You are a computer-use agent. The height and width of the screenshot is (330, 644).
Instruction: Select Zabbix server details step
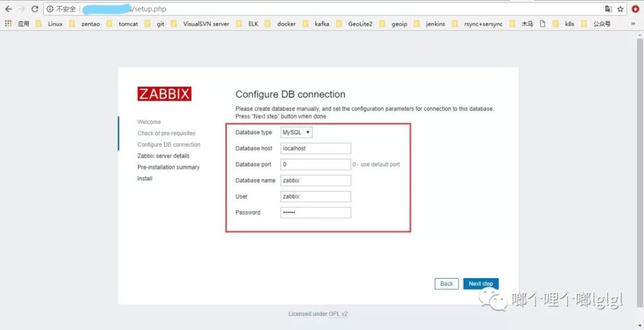[163, 156]
